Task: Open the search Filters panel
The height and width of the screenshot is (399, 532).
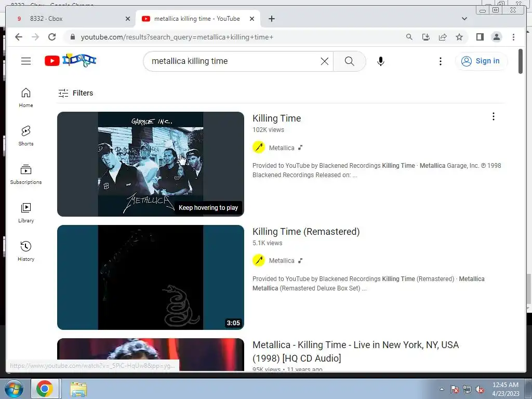Action: pyautogui.click(x=75, y=93)
